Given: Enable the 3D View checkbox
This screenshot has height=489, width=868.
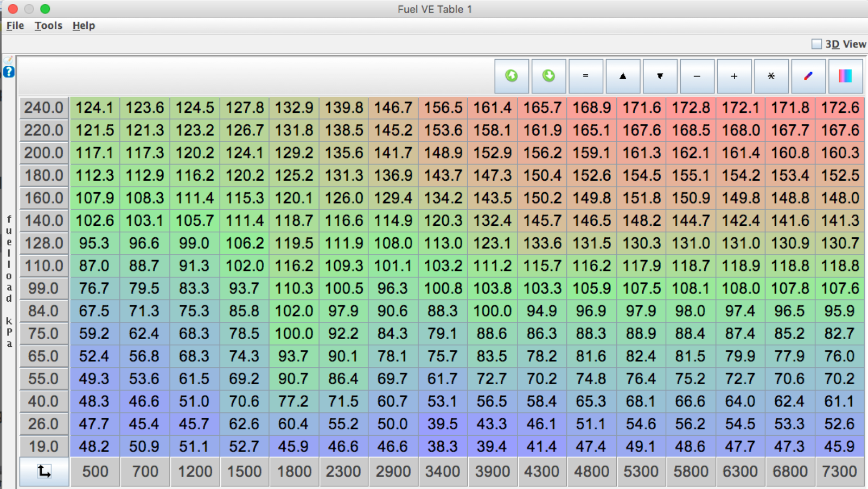Looking at the screenshot, I should [x=816, y=44].
